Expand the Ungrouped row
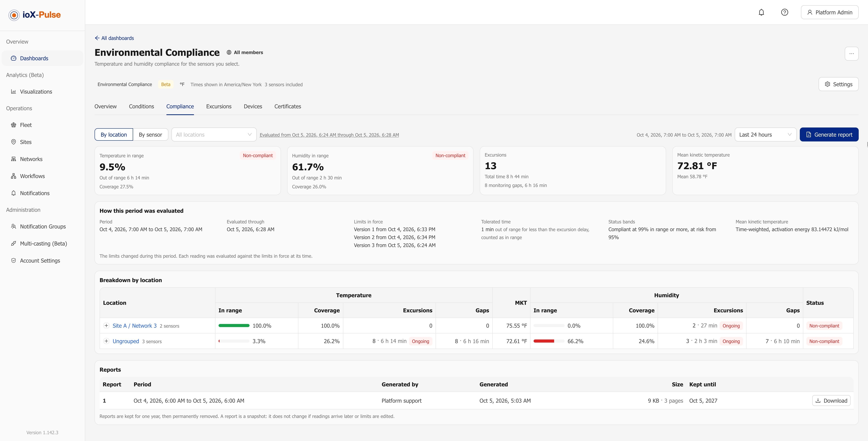 pyautogui.click(x=106, y=341)
